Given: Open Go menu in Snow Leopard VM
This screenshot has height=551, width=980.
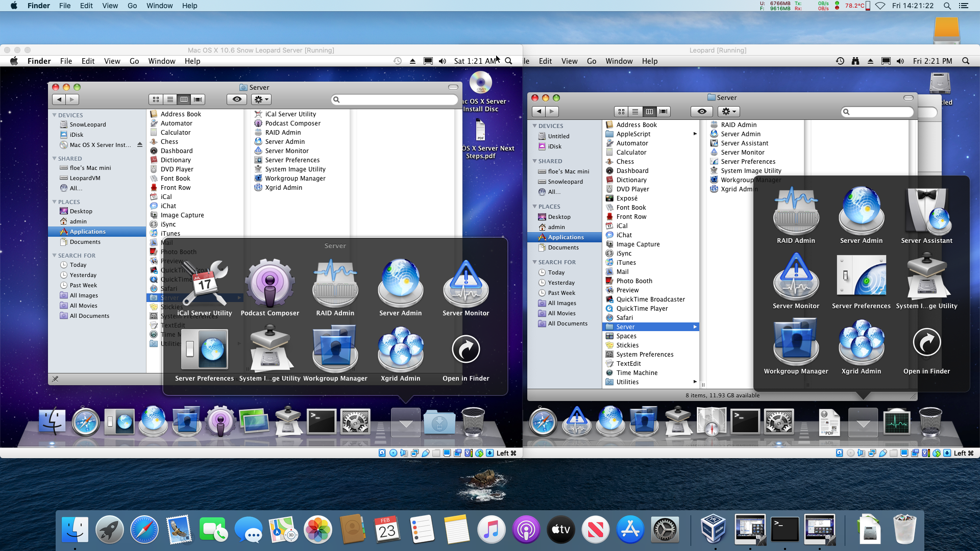Looking at the screenshot, I should [x=134, y=61].
